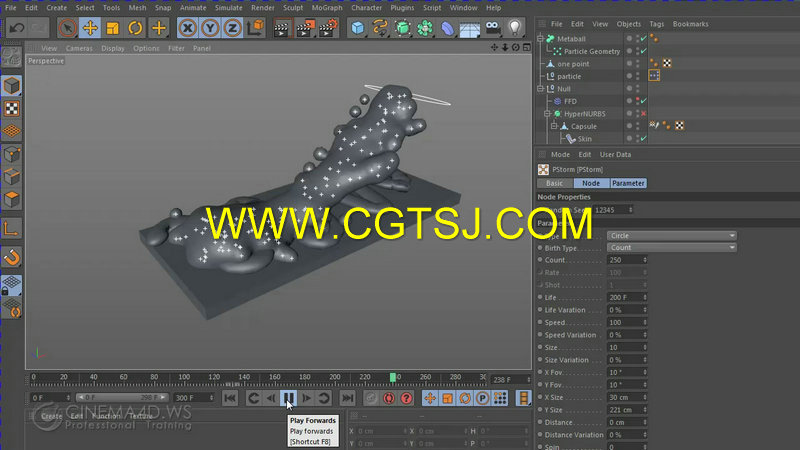Open the Simulate menu
Viewport: 800px width, 450px height.
coord(229,8)
